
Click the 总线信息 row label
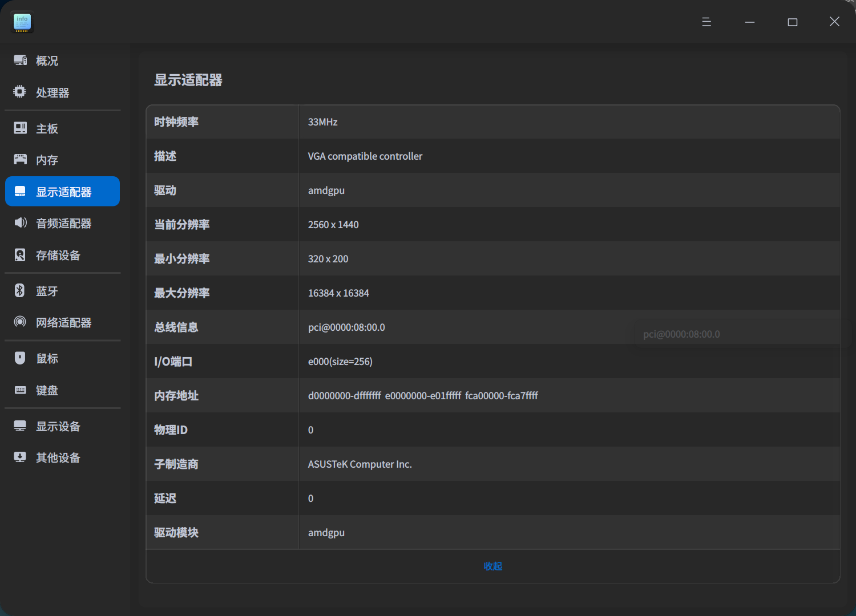(x=176, y=327)
